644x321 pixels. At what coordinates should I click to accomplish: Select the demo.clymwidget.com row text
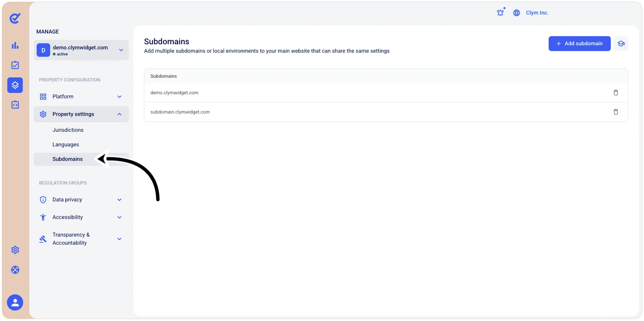(x=174, y=93)
